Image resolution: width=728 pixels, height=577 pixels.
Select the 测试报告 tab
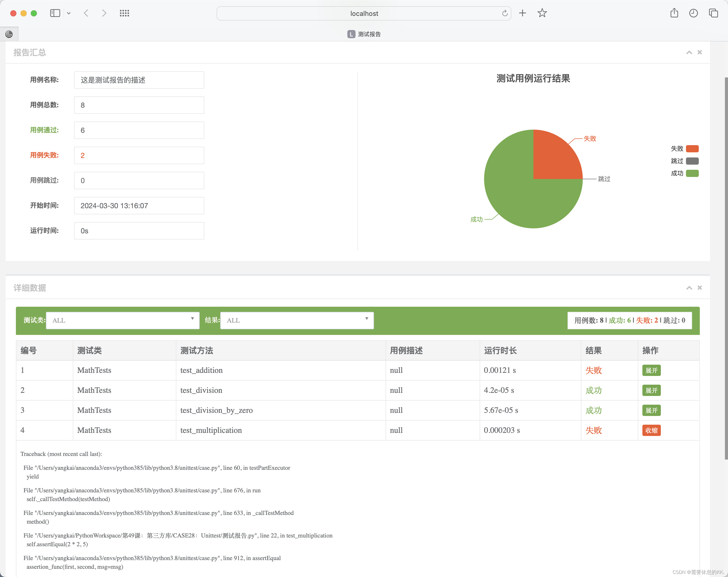click(364, 34)
